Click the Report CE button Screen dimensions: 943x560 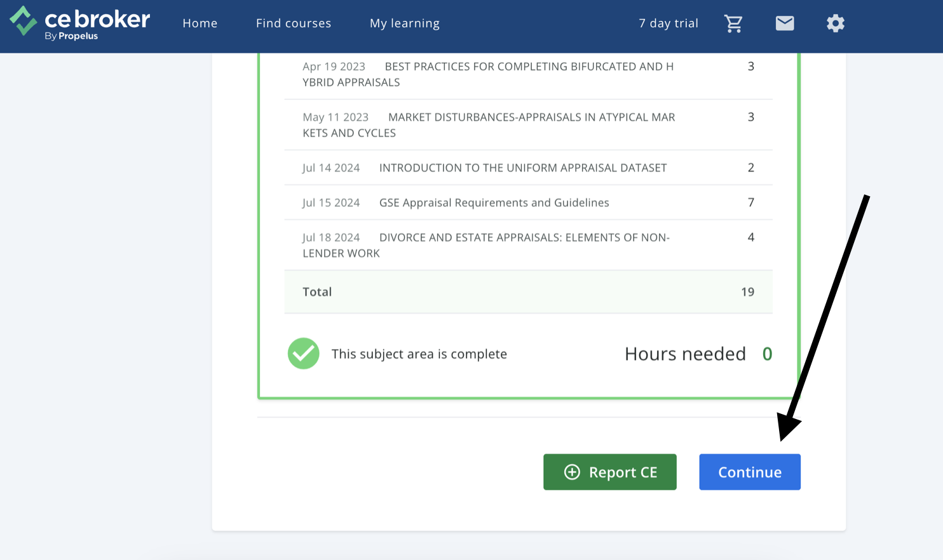[609, 472]
